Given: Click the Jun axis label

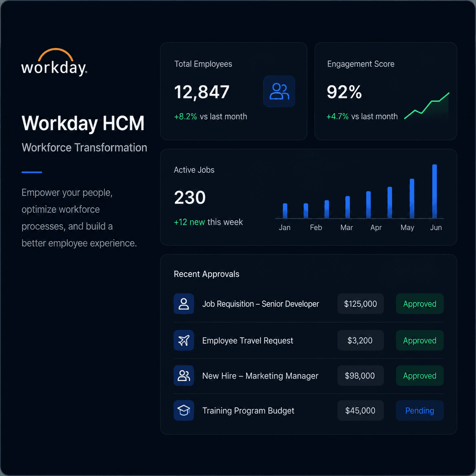Looking at the screenshot, I should click(x=435, y=227).
